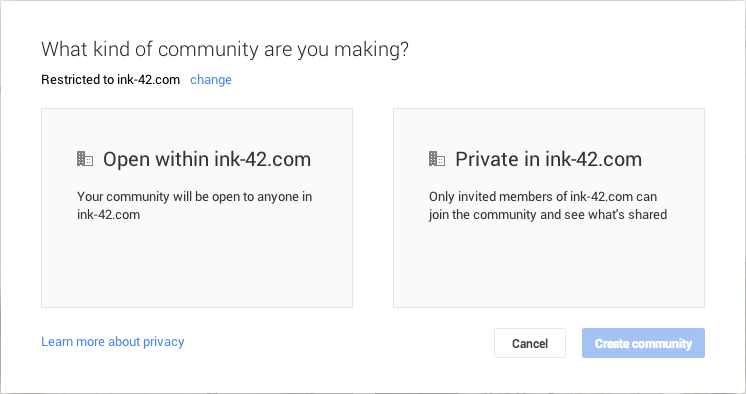Select the Private in ink-42.com option card
Viewport: 746px width, 394px height.
pos(549,208)
